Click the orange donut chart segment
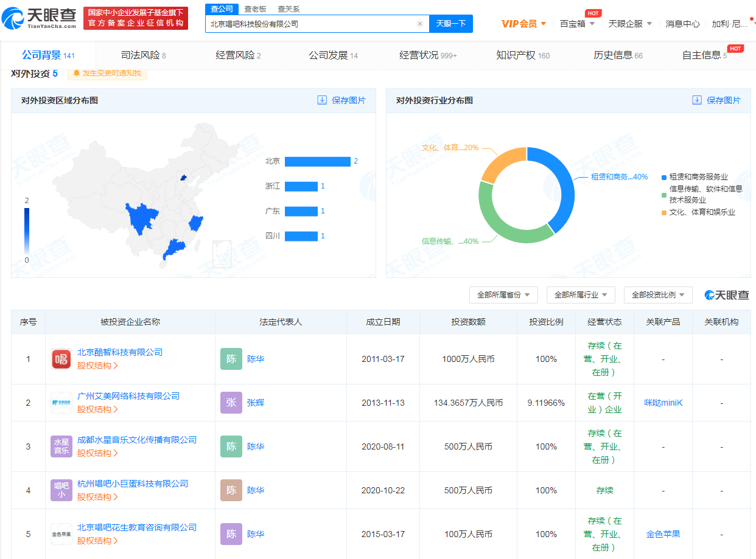The width and height of the screenshot is (756, 559). pos(500,162)
